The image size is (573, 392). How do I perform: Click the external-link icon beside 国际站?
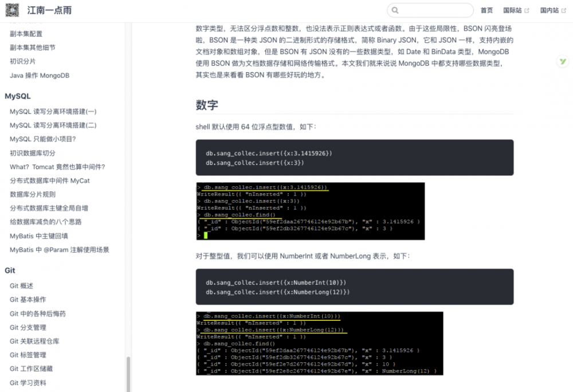pos(528,10)
